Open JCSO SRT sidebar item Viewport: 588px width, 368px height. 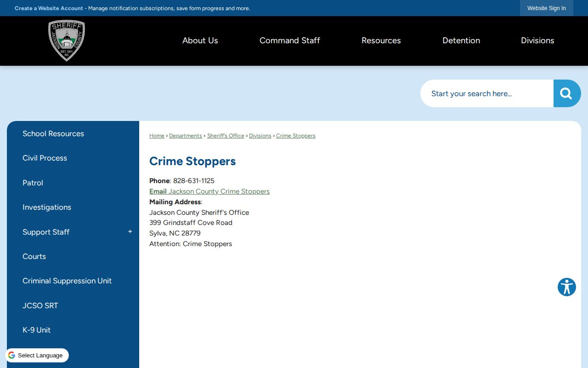(73, 305)
